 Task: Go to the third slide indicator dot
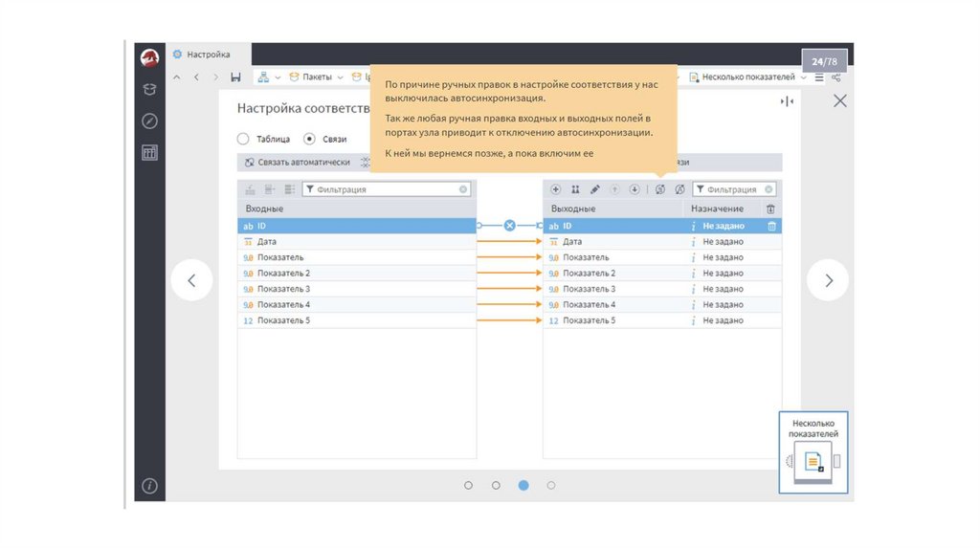(x=523, y=485)
